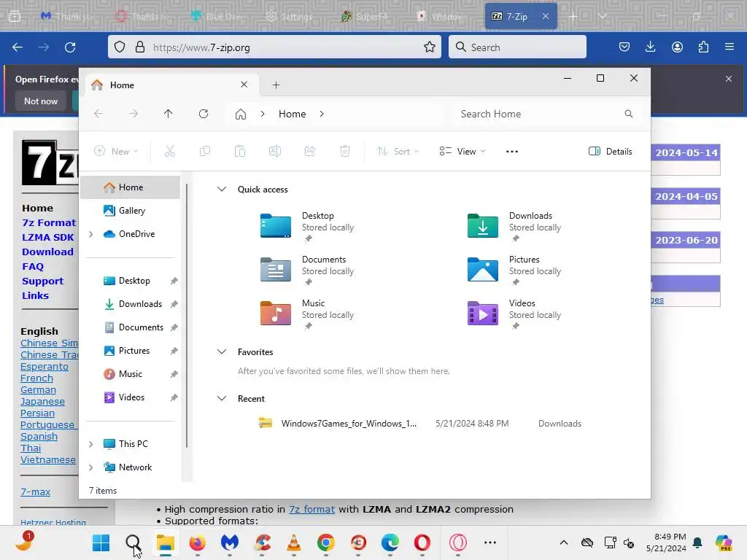The image size is (747, 560).
Task: Click the French language link
Action: click(36, 378)
